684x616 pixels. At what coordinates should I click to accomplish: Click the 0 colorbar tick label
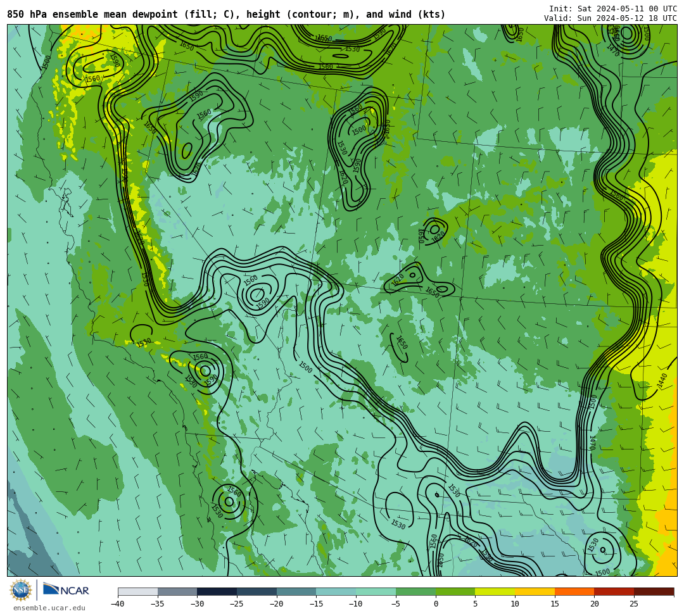pyautogui.click(x=436, y=604)
